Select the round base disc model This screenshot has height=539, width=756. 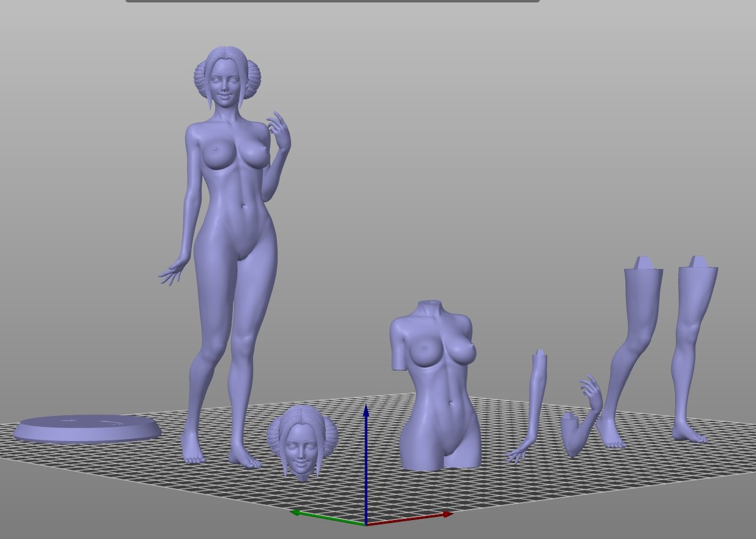(86, 428)
